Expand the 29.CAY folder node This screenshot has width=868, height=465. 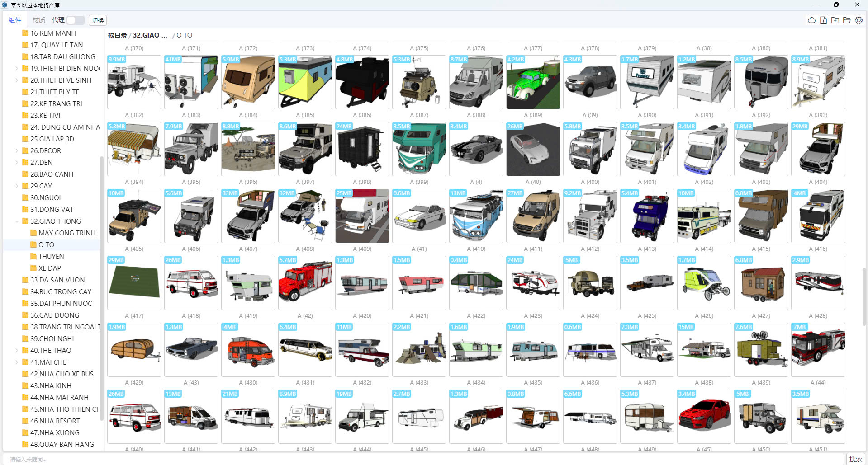coord(17,186)
